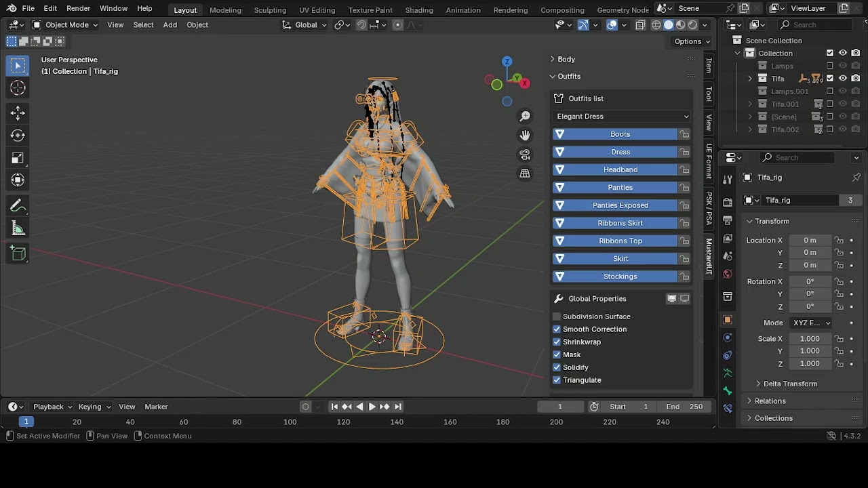868x488 pixels.
Task: Toggle the Dress outfit piece button
Action: 615,152
